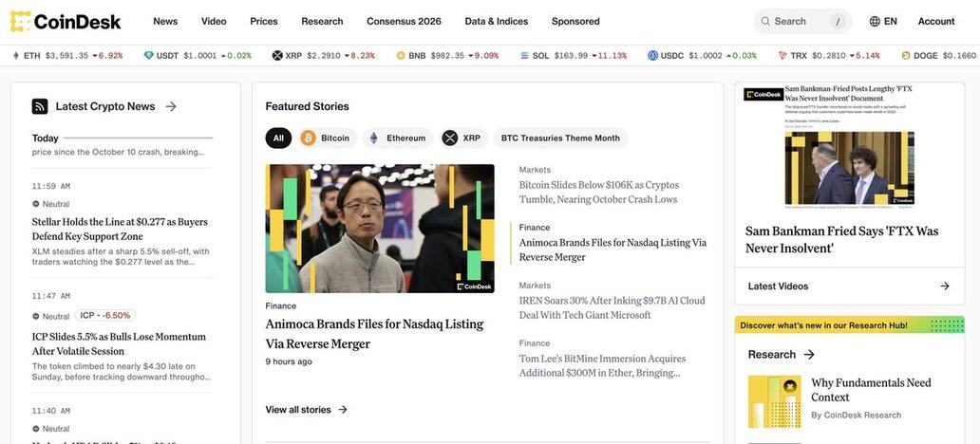Click the ICP -6.50% price badge
This screenshot has height=444, width=980.
pos(105,316)
